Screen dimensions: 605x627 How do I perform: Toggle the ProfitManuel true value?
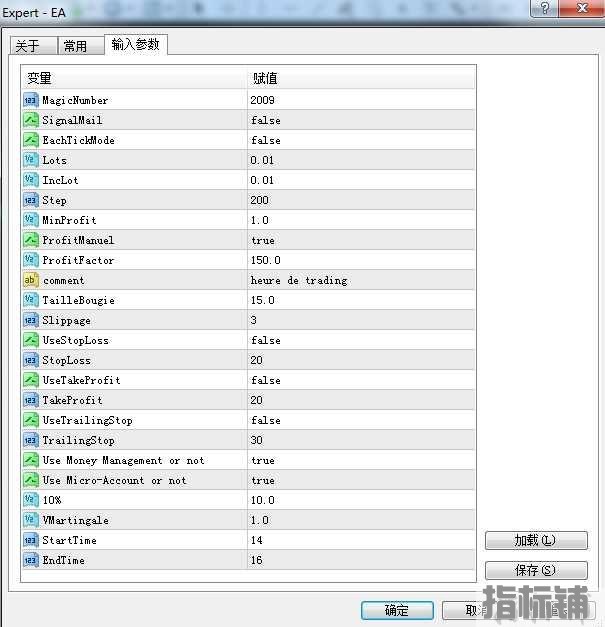360,240
